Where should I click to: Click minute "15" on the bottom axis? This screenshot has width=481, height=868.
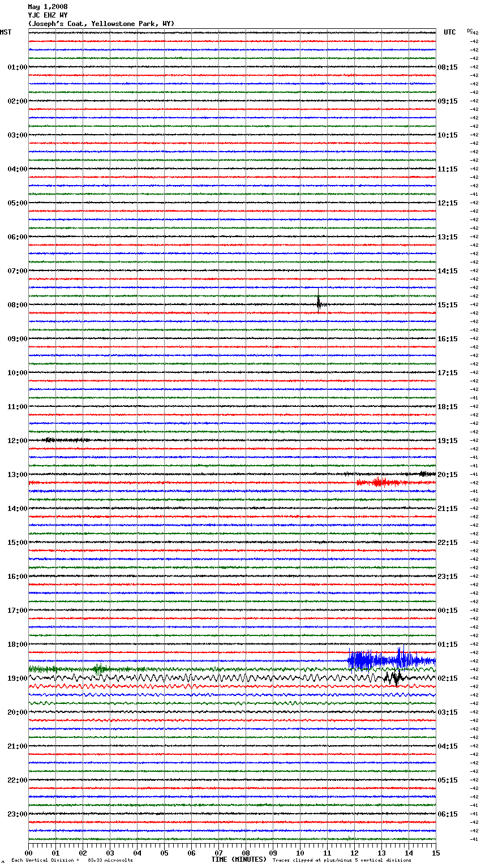click(x=436, y=853)
